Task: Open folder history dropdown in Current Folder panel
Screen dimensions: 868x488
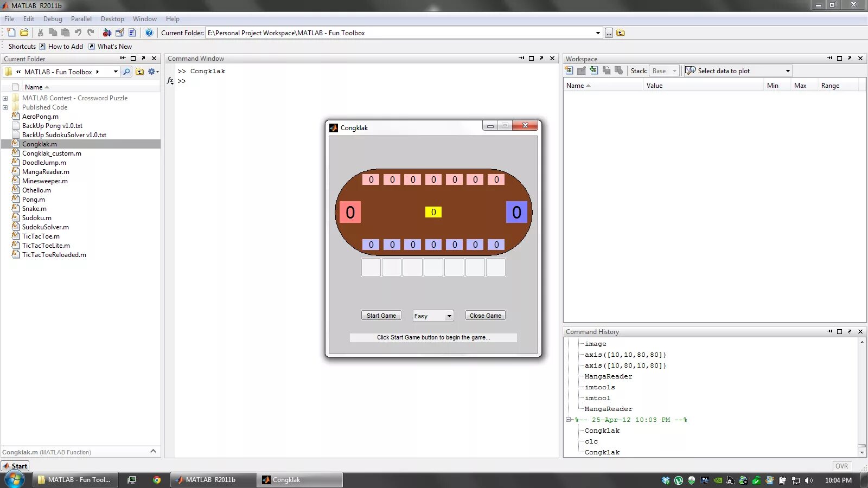Action: [x=116, y=72]
